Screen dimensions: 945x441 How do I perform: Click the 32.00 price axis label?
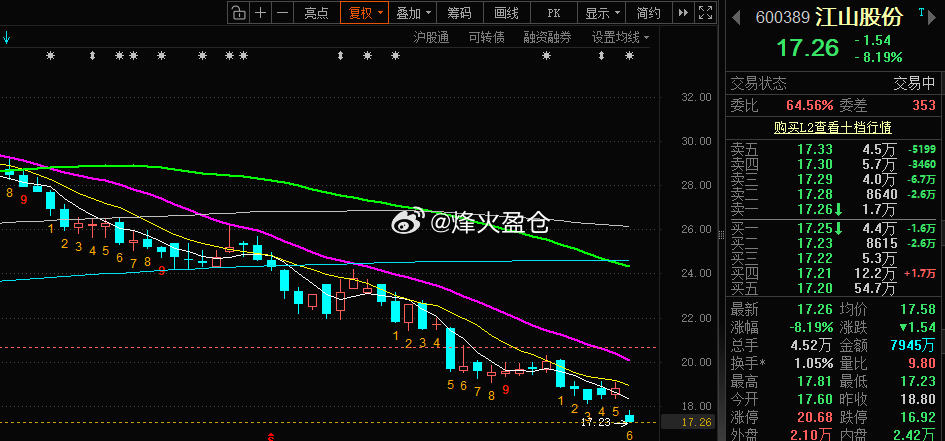tap(695, 97)
